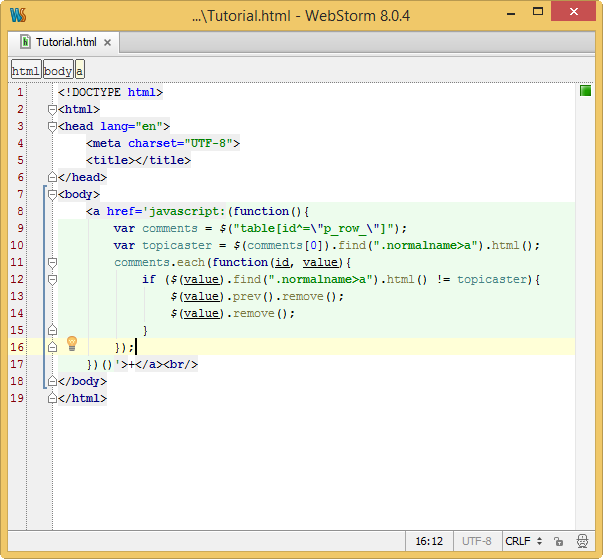Click the lang="en" attribute

[132, 126]
